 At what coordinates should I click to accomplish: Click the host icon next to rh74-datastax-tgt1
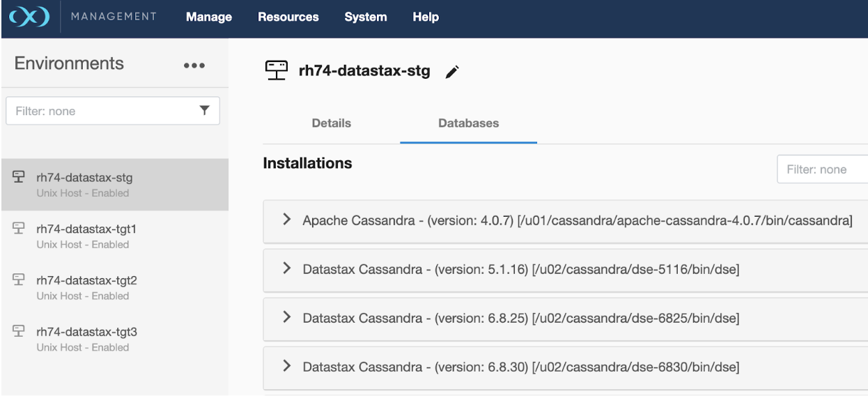[20, 229]
